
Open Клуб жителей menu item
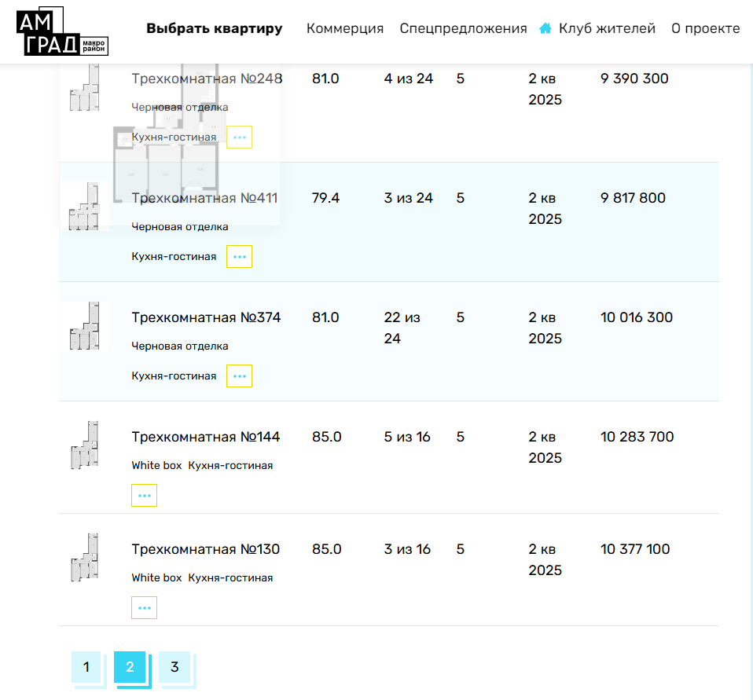607,28
